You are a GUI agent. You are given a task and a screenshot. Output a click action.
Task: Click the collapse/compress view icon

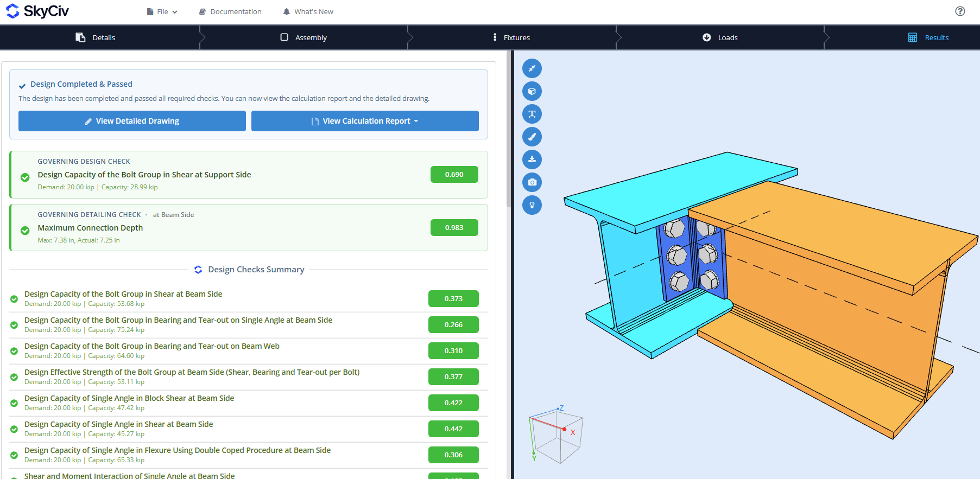pyautogui.click(x=532, y=68)
